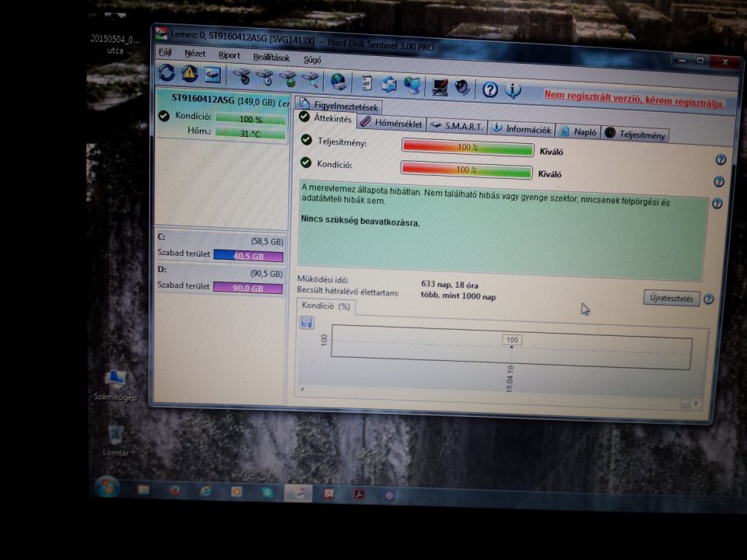Click the refresh arrows toolbar icon

pyautogui.click(x=167, y=72)
